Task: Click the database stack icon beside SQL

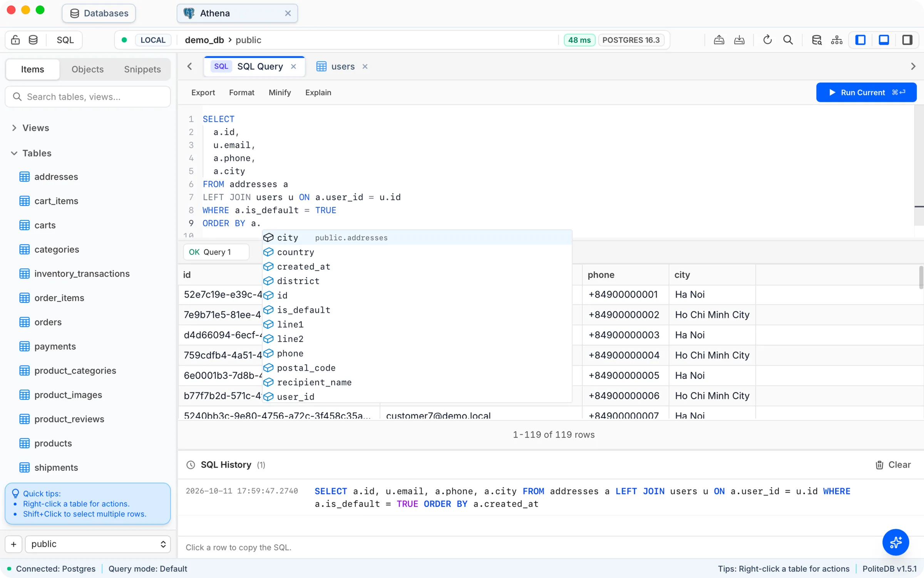Action: [x=33, y=40]
